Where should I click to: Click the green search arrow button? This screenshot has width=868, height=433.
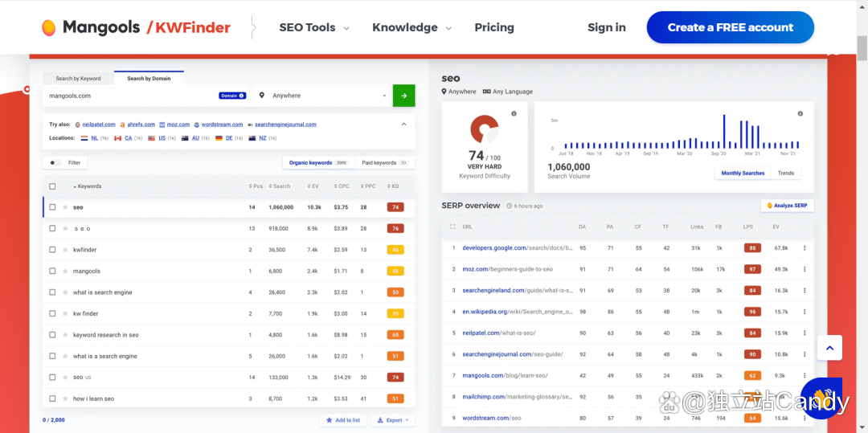(x=403, y=96)
